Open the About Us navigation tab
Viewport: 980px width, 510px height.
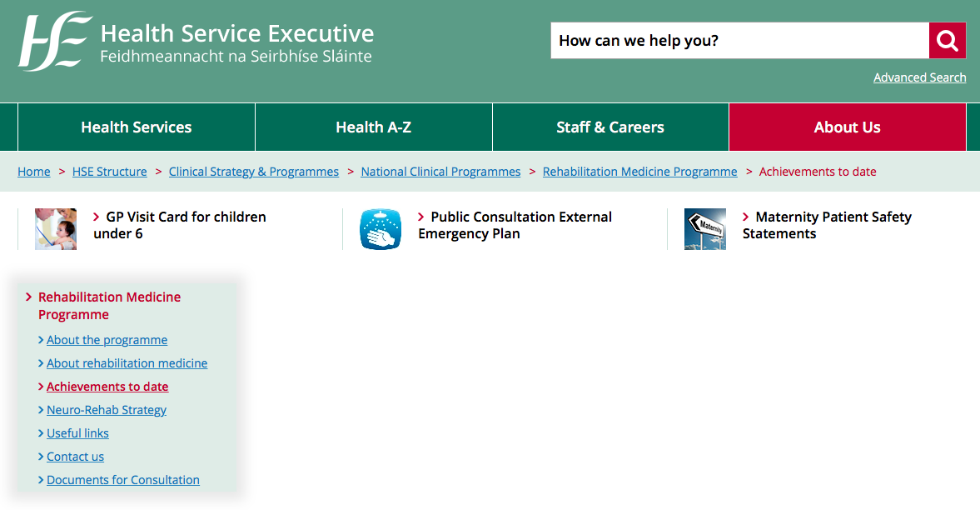tap(847, 127)
